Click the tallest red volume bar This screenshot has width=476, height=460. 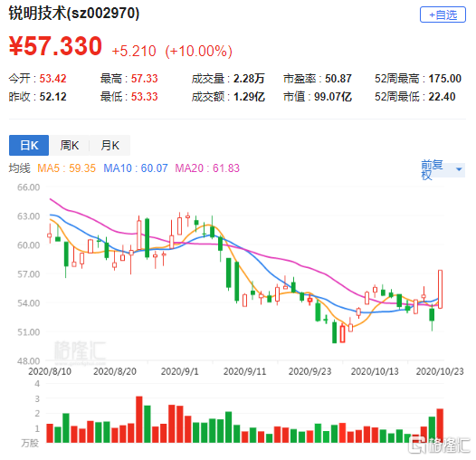[x=139, y=419]
